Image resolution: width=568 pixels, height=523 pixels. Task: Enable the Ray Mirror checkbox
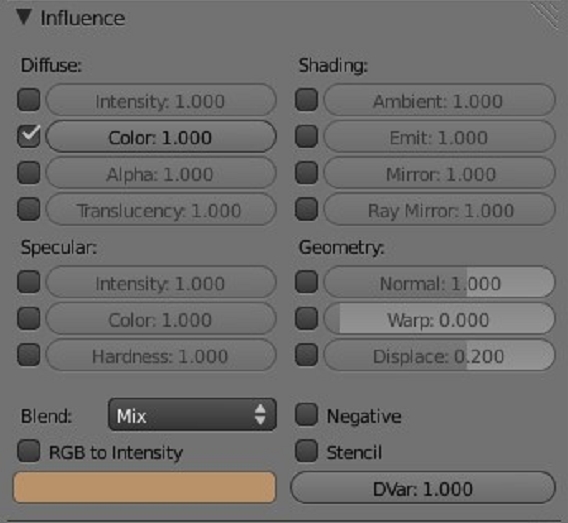[x=306, y=209]
